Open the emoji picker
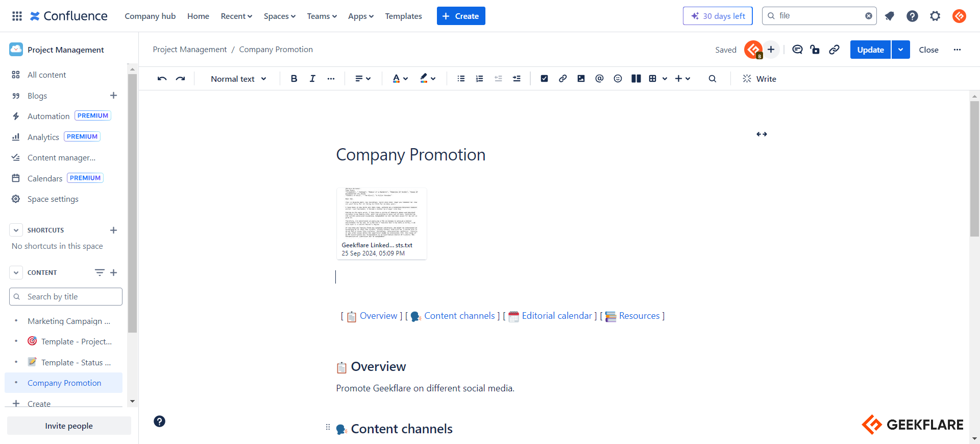This screenshot has height=444, width=980. (x=618, y=79)
